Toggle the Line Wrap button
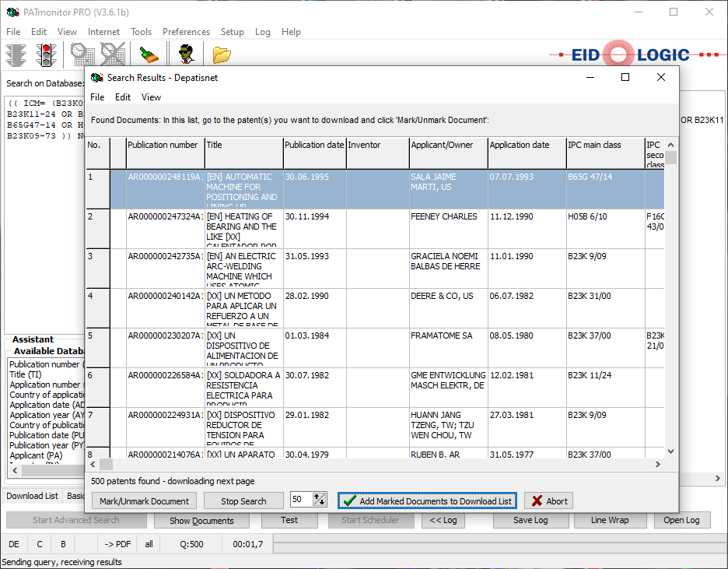 click(610, 520)
